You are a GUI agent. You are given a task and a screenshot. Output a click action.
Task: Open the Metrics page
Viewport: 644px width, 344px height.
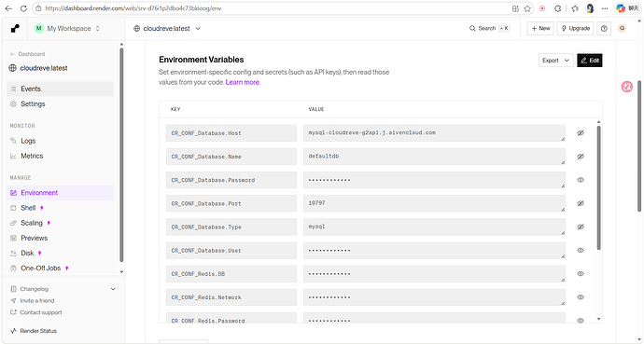tap(60, 157)
